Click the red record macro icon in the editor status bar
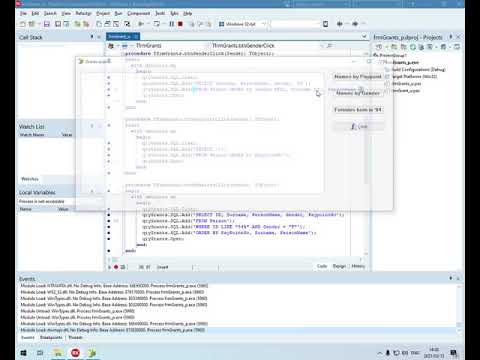 point(116,267)
